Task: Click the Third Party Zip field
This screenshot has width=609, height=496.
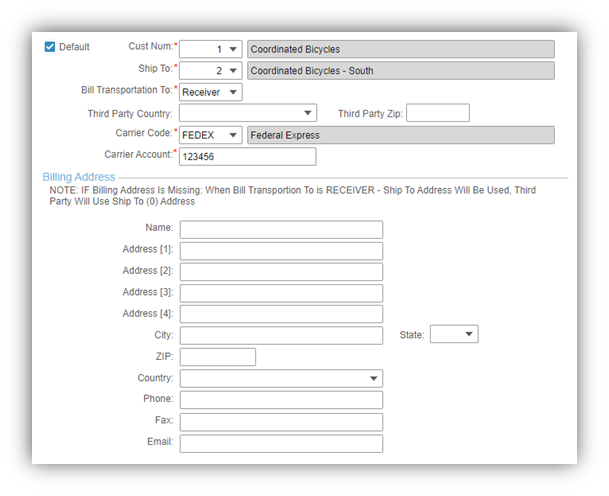Action: coord(438,113)
